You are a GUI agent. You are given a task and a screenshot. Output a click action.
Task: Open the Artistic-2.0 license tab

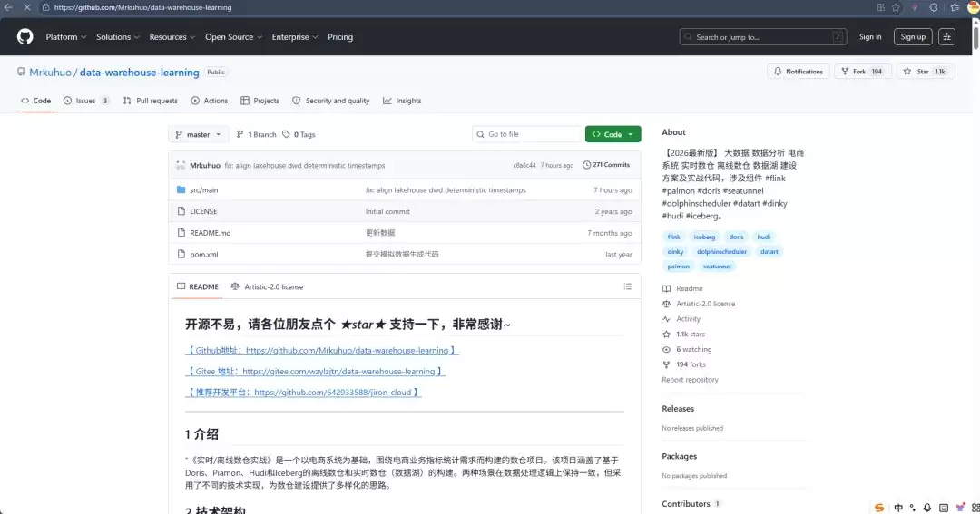pyautogui.click(x=267, y=286)
